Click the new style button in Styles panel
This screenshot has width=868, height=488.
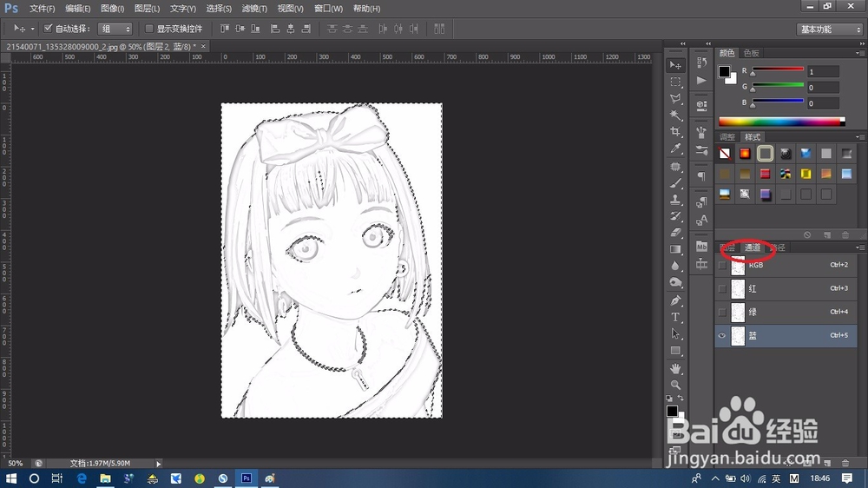[x=827, y=234]
